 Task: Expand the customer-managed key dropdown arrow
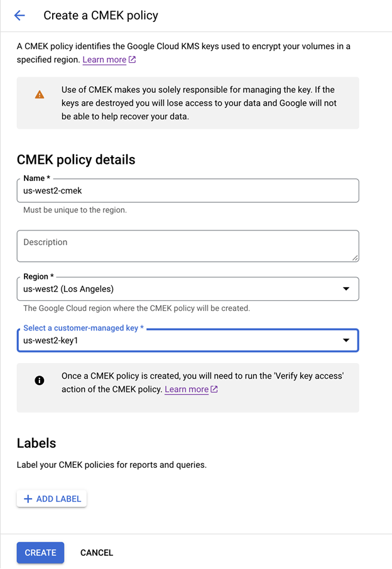tap(346, 340)
